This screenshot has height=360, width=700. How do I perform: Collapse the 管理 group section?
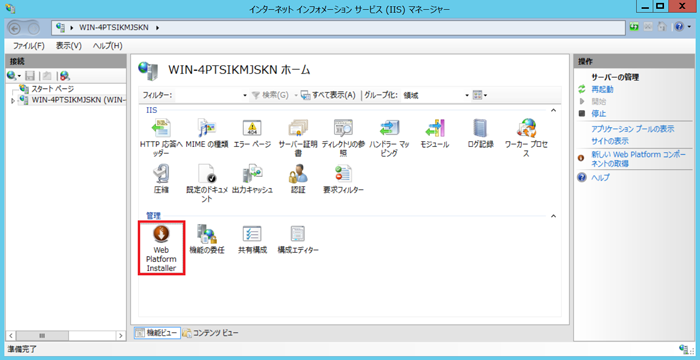(554, 216)
